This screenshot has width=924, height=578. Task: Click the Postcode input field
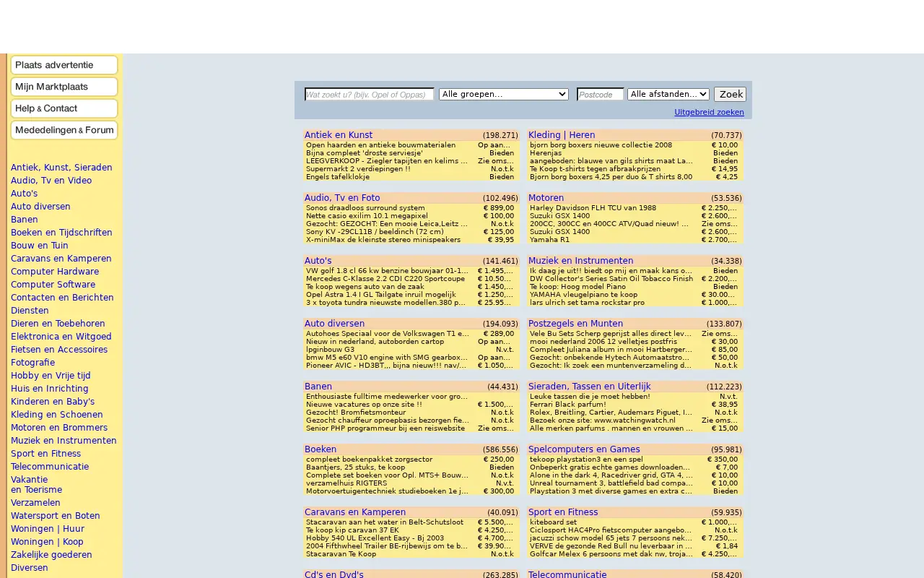click(601, 95)
